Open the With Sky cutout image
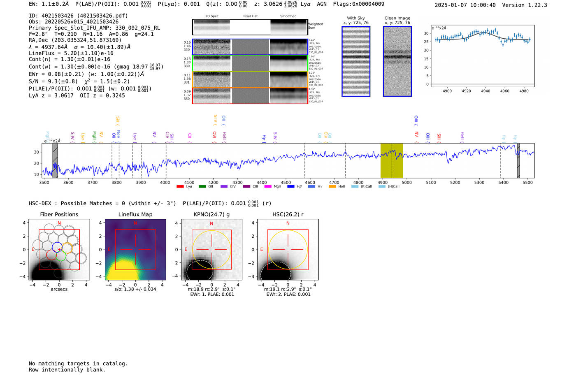This screenshot has width=576, height=392. tap(356, 61)
